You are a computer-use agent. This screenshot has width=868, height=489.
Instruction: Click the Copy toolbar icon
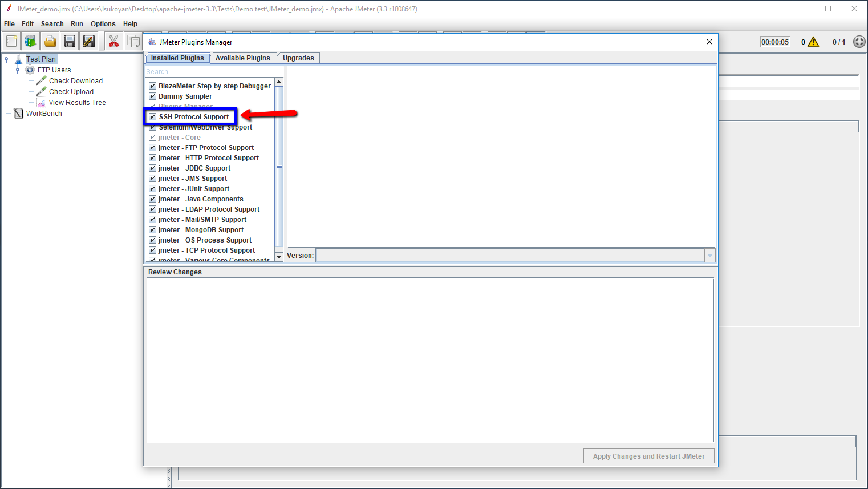133,41
